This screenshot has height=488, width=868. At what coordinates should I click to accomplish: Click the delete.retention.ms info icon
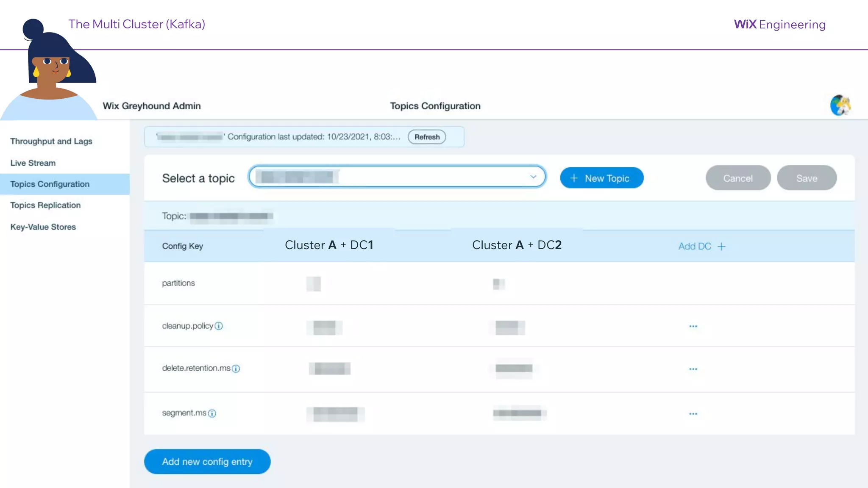236,369
